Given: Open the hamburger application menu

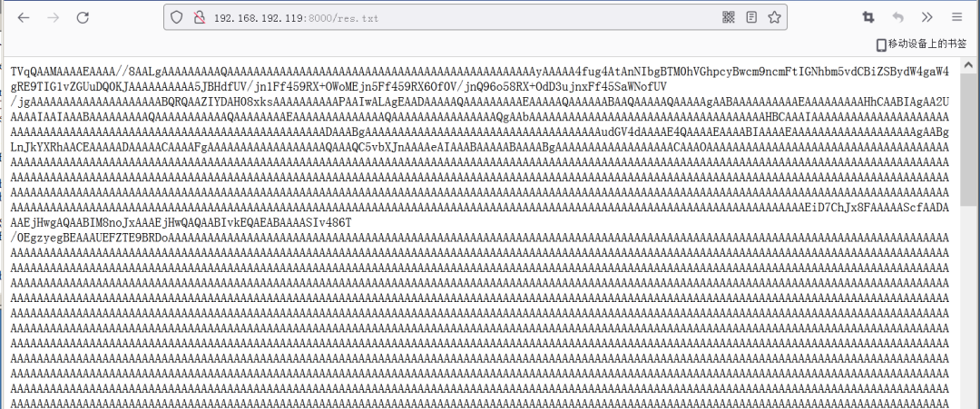Looking at the screenshot, I should point(957,17).
